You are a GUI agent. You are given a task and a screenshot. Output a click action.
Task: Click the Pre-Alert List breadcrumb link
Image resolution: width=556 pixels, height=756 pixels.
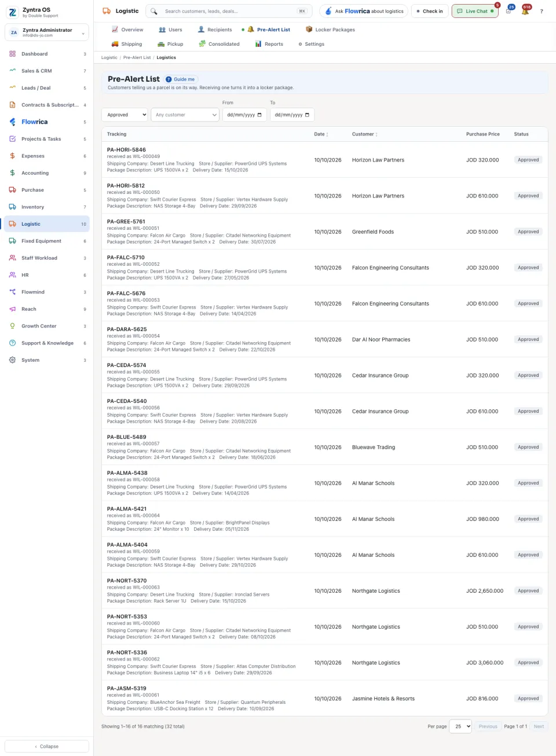137,57
